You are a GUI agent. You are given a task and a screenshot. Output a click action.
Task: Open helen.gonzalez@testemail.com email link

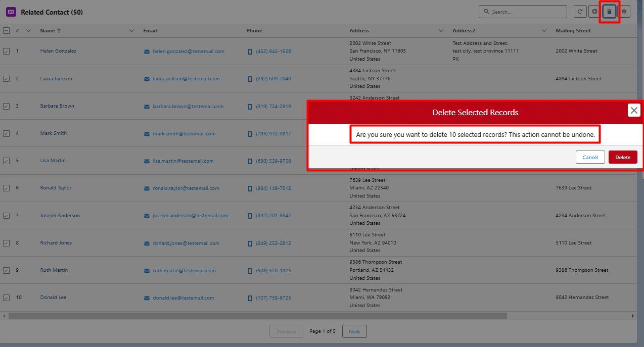[x=189, y=52]
